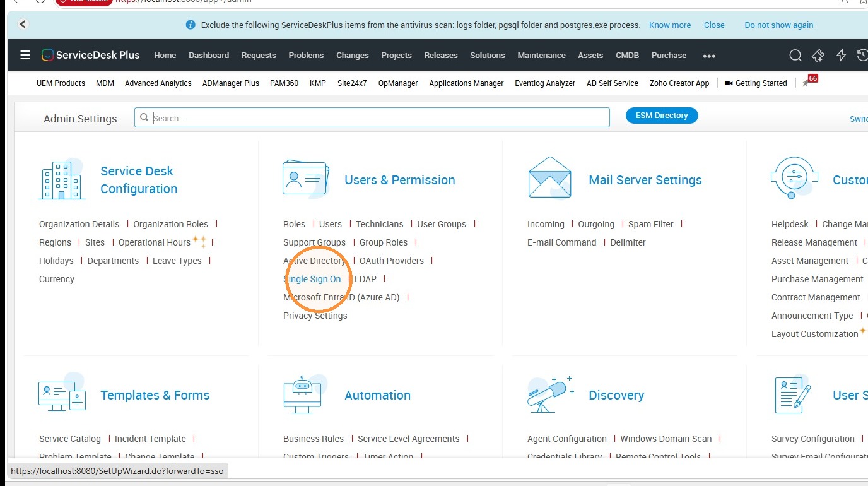
Task: Open LDAP configuration
Action: coord(365,279)
